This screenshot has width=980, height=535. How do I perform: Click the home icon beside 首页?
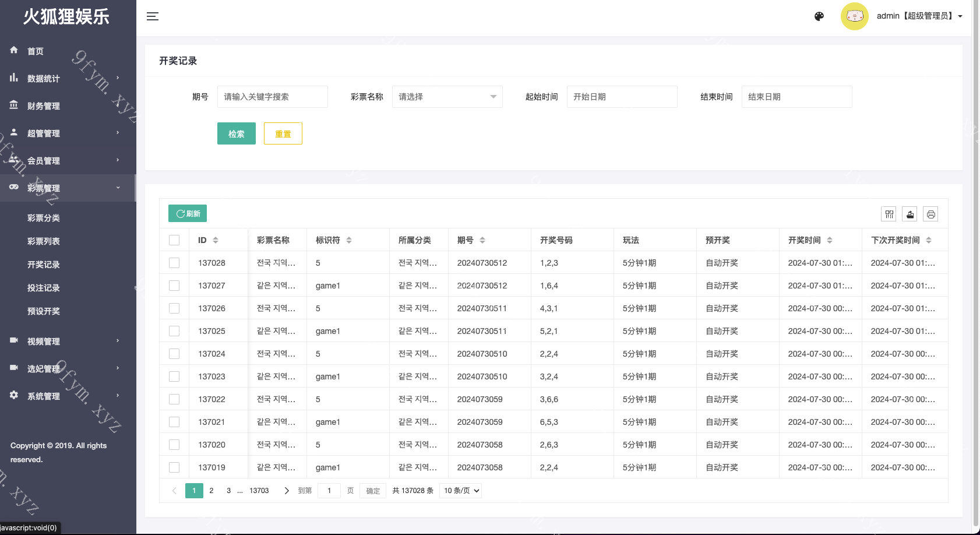(14, 50)
